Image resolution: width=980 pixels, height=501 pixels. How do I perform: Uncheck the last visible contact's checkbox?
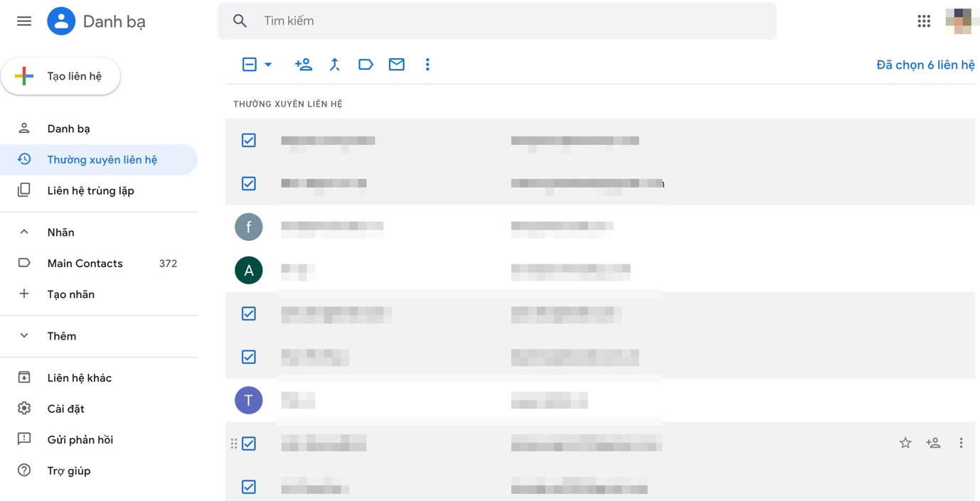(x=249, y=487)
